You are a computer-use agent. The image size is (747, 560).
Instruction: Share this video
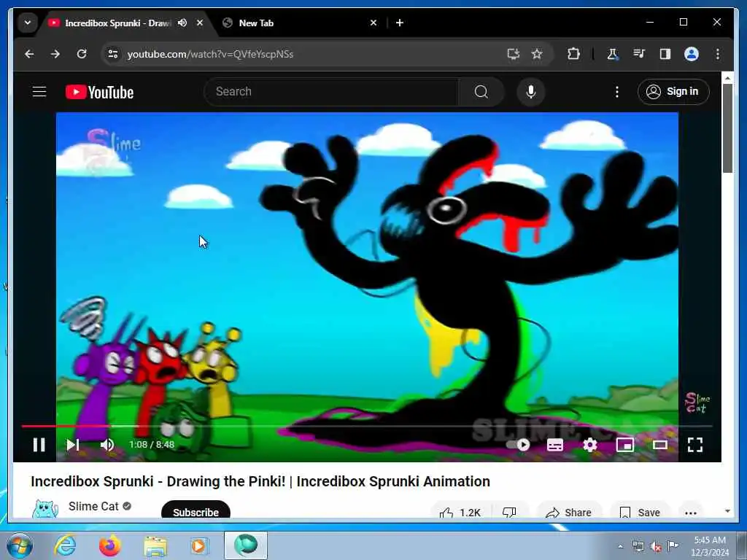coord(569,513)
